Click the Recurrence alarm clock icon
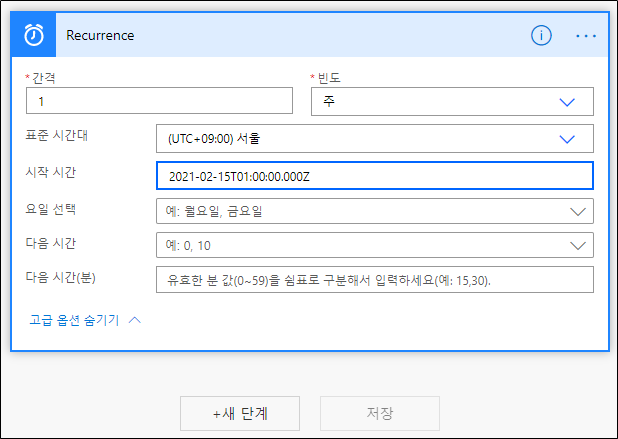 34,35
